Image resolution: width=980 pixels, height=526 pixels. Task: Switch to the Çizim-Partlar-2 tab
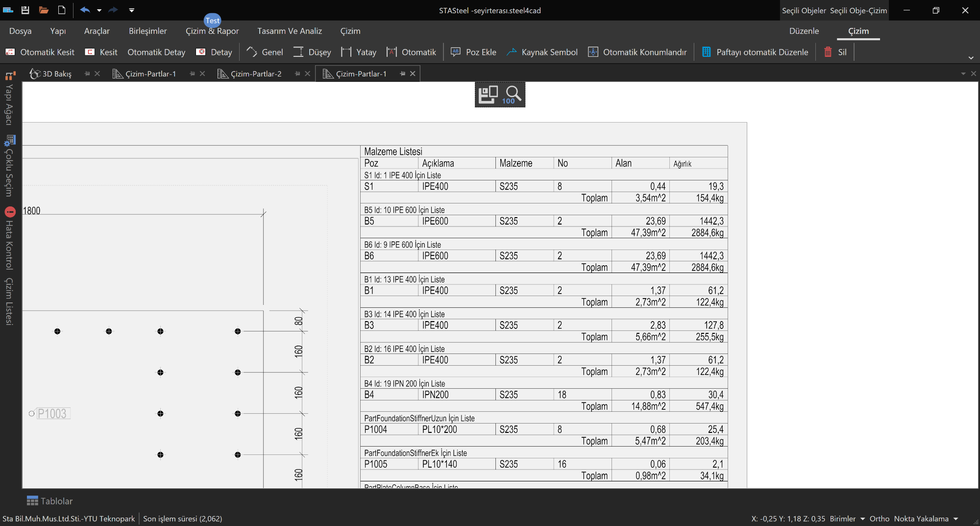coord(256,74)
